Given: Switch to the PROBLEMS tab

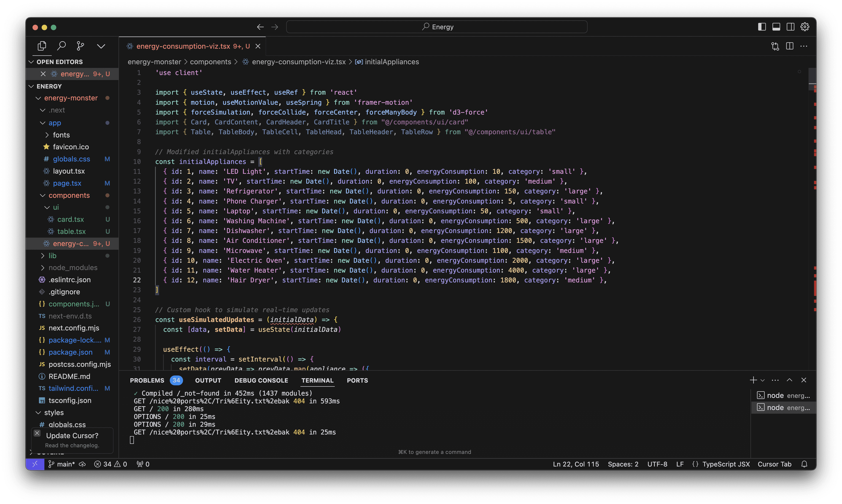Looking at the screenshot, I should click(x=147, y=380).
